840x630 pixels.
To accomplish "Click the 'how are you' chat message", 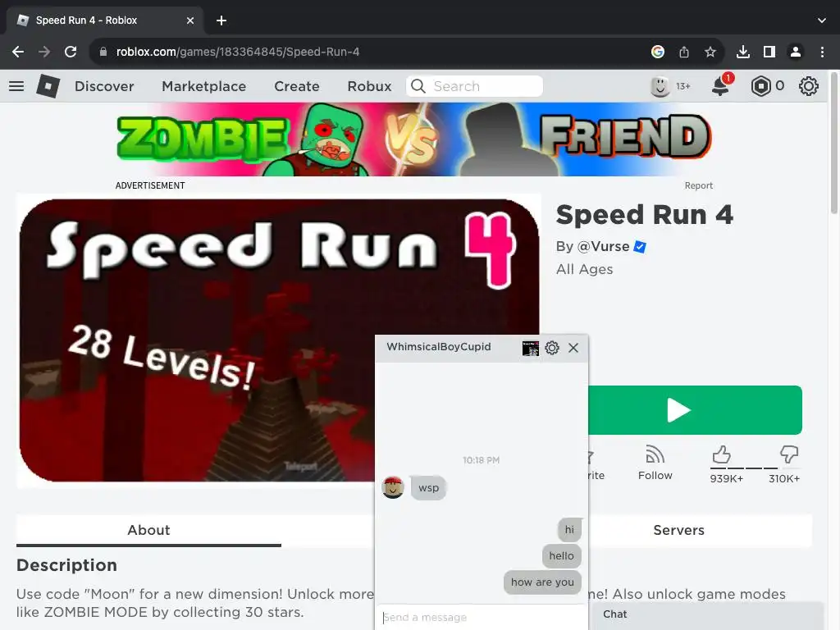I will (542, 582).
